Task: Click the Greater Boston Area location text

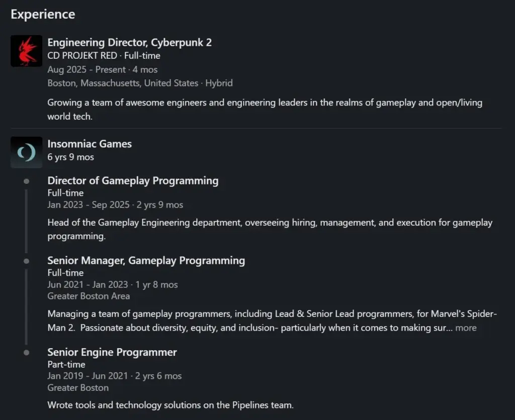Action: [x=89, y=296]
